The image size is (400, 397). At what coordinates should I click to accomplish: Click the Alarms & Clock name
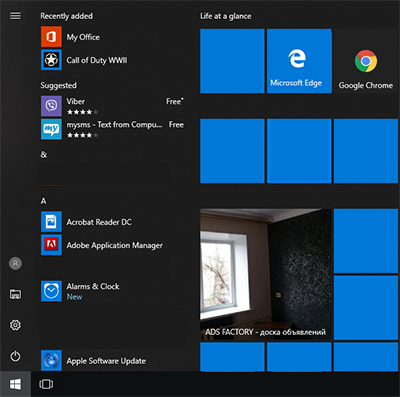[93, 286]
